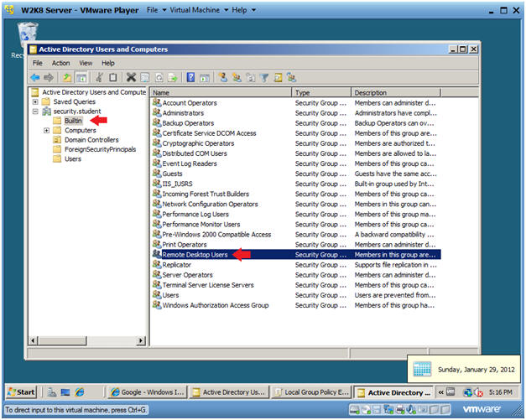Open the VMware Player Help dropdown
This screenshot has width=526, height=420.
[x=243, y=10]
